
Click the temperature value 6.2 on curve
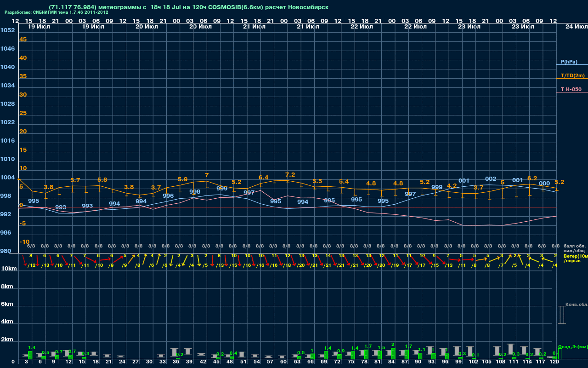click(532, 178)
